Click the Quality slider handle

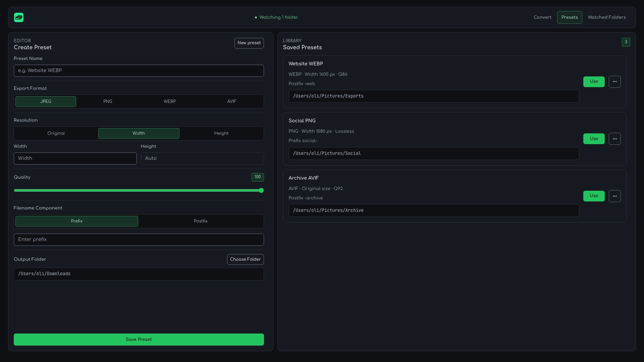pyautogui.click(x=261, y=190)
